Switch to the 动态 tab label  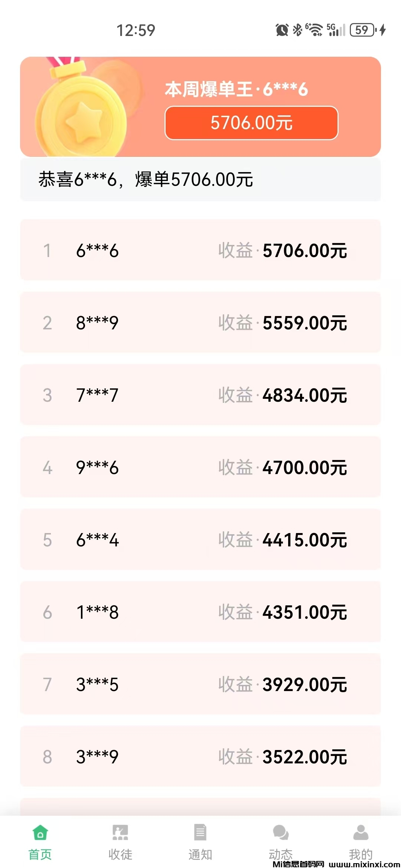tap(281, 855)
